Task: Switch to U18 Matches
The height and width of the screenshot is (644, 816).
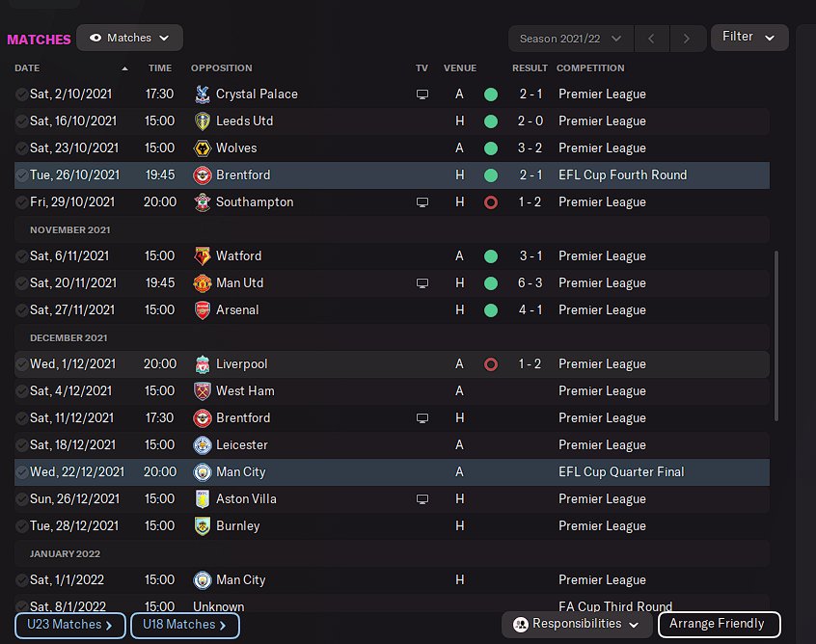Action: pos(184,625)
